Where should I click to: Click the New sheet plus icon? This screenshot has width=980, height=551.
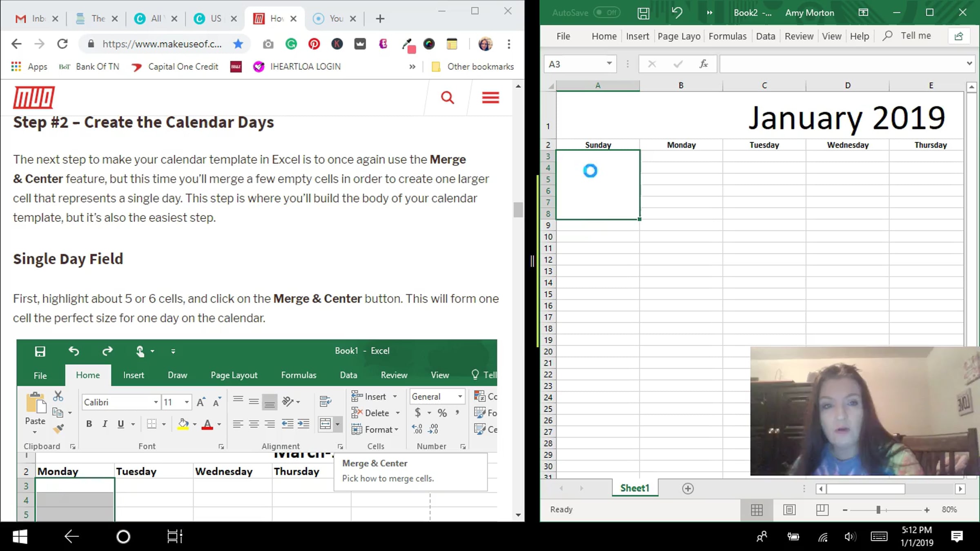point(688,489)
